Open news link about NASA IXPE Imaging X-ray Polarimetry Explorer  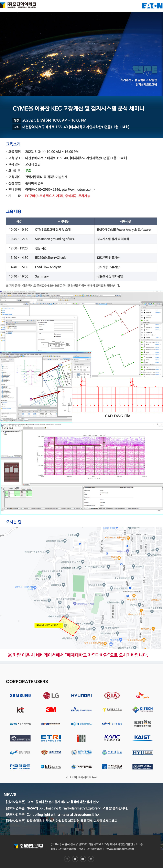(67, 808)
